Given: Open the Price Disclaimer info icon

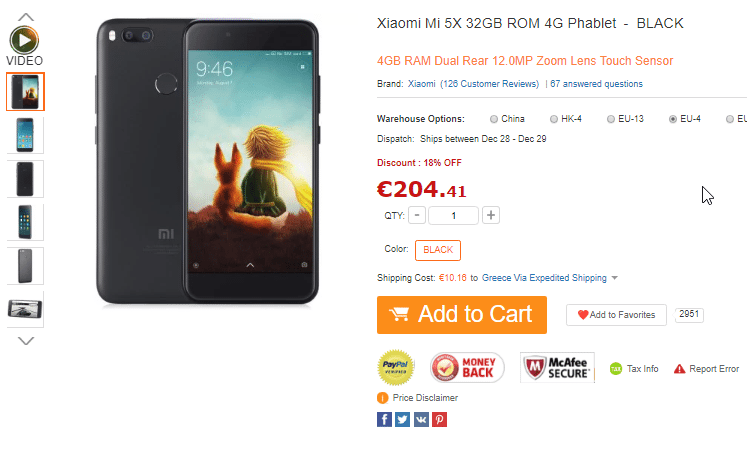Looking at the screenshot, I should 383,398.
